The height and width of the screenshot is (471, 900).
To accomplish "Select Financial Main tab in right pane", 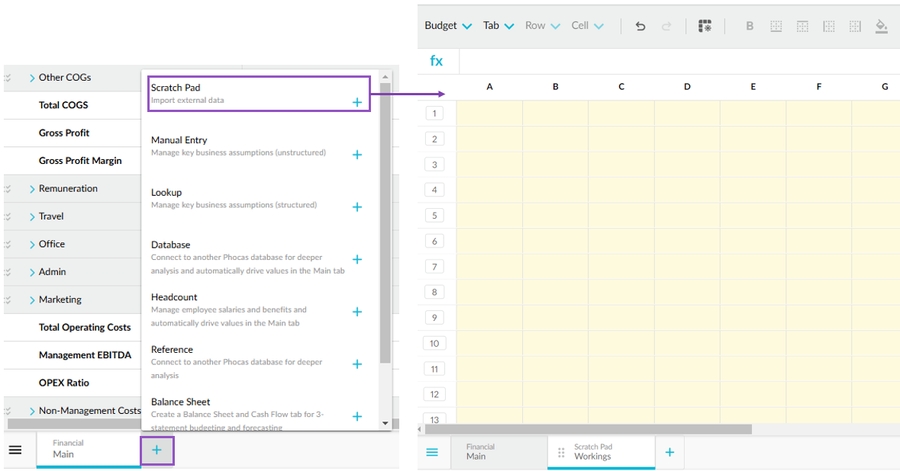I will pos(481,452).
